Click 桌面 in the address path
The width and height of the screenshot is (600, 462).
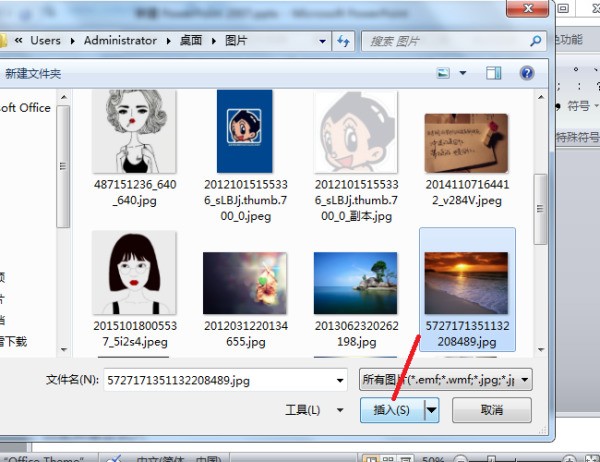191,41
